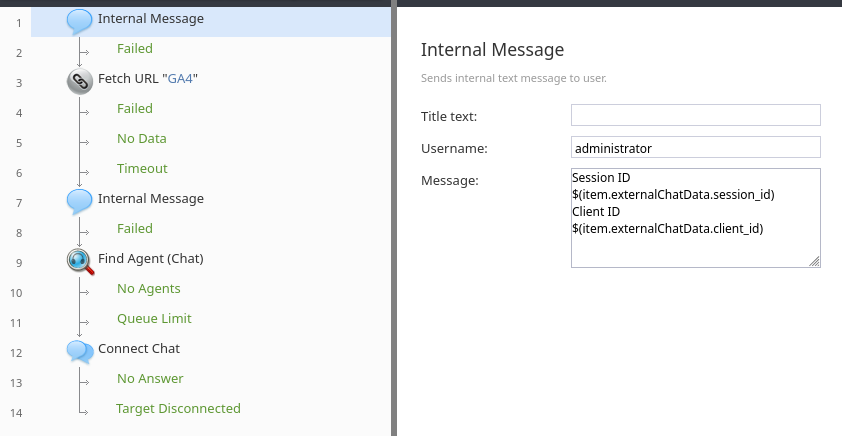Select the Failed exit under Fetch URL
842x436 pixels.
[x=135, y=108]
